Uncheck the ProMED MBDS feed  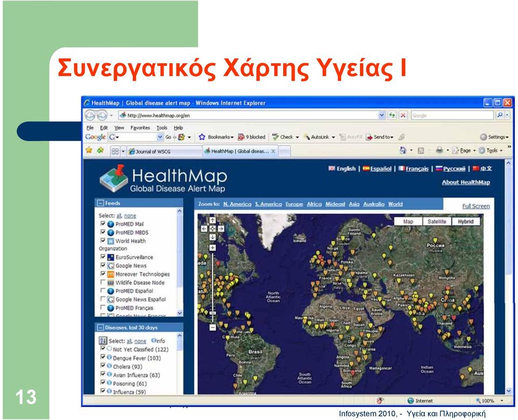click(103, 232)
